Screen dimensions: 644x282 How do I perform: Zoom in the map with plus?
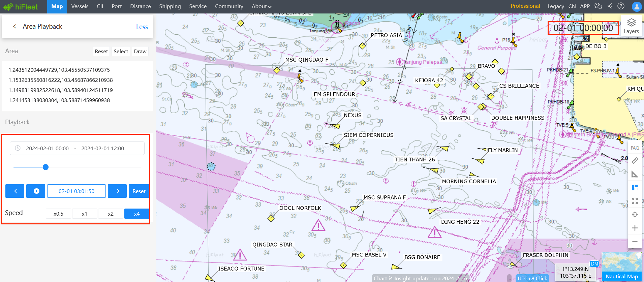(635, 228)
